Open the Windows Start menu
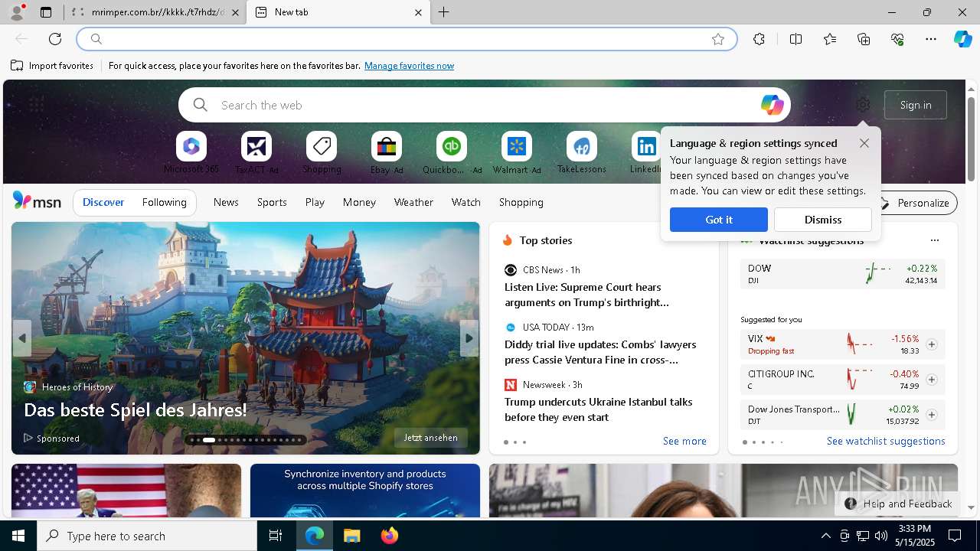This screenshot has width=980, height=551. [18, 536]
